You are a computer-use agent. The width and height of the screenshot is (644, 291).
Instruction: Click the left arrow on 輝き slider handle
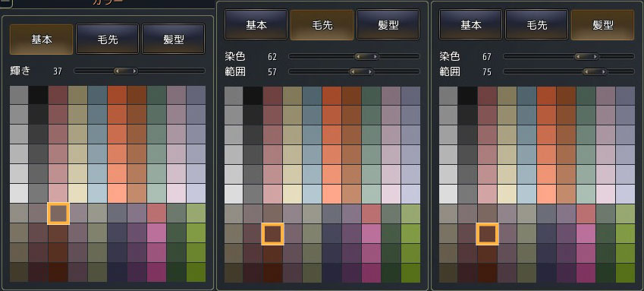click(117, 71)
